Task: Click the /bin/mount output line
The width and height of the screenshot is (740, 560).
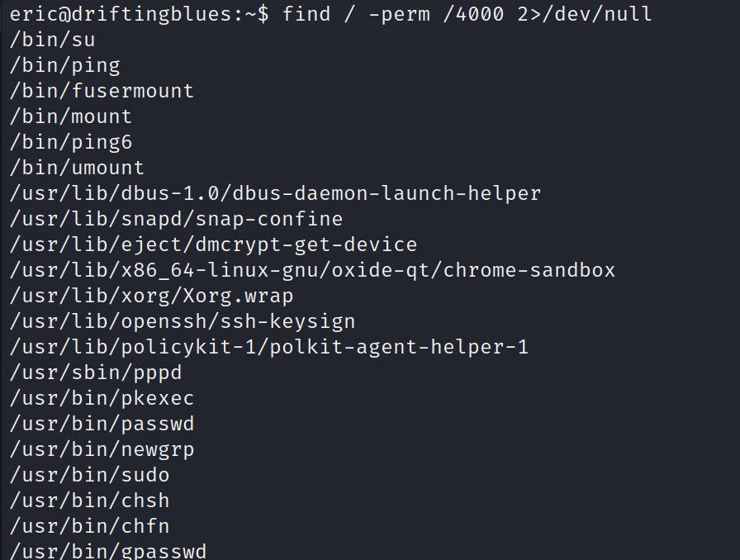Action: [x=71, y=116]
